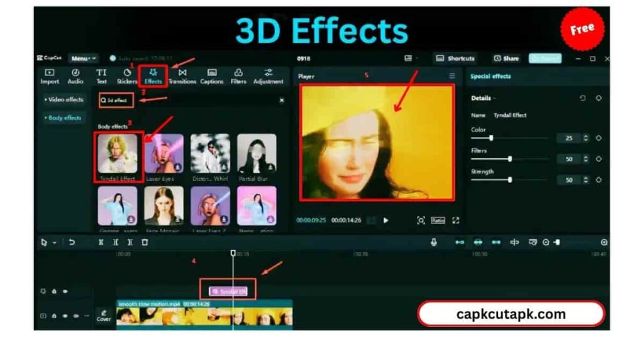The width and height of the screenshot is (644, 337).
Task: Click the Strength value stepper arrows
Action: point(586,180)
